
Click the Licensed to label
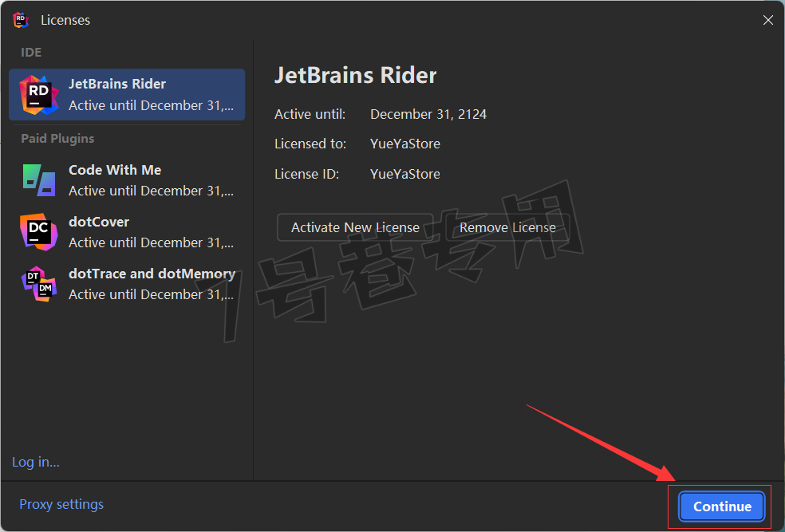point(310,144)
